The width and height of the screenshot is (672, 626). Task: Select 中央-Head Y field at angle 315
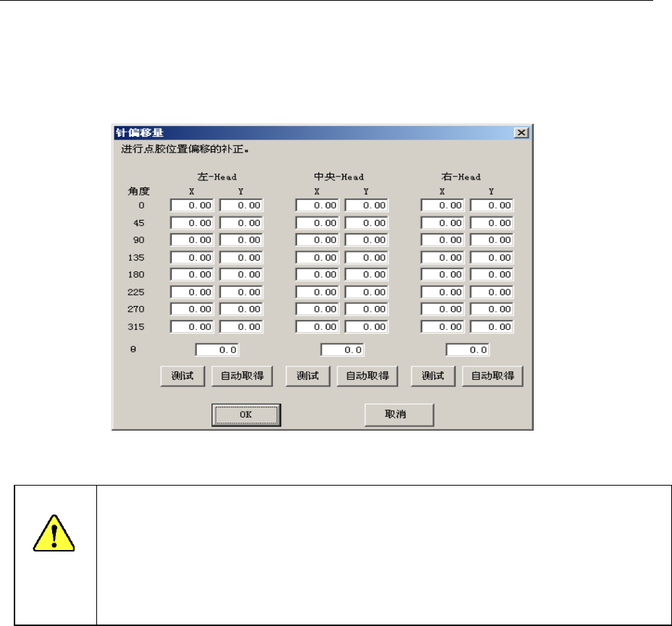click(366, 326)
